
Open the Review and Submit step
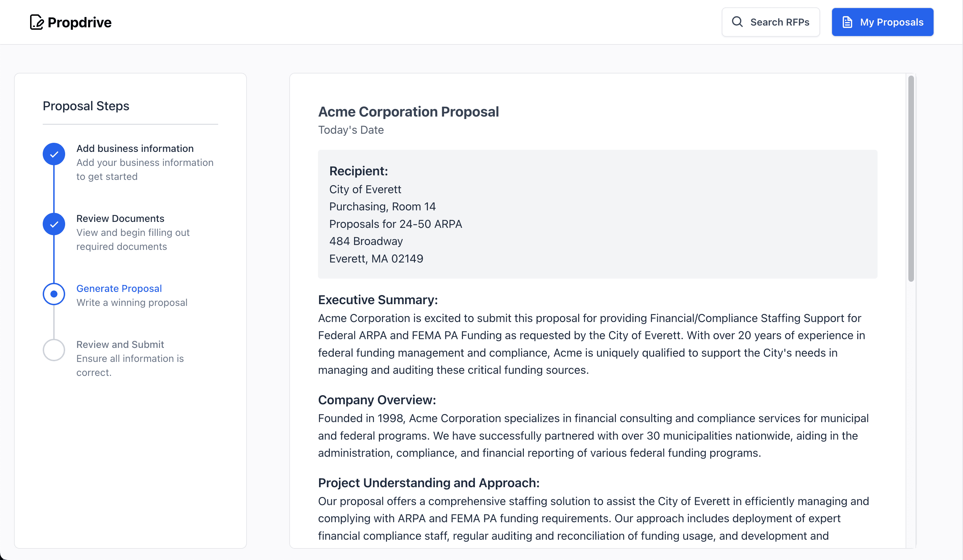pyautogui.click(x=120, y=344)
